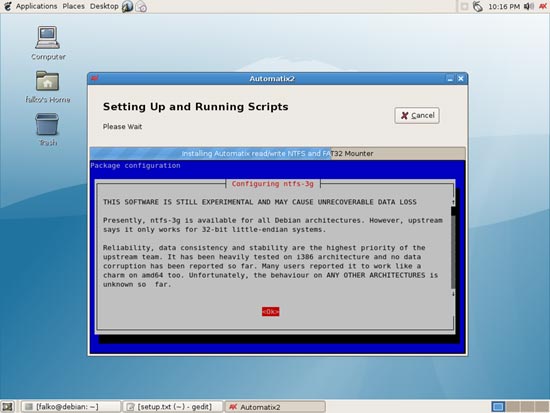Switch to falko@debian terminal taskbar entry

(x=71, y=407)
